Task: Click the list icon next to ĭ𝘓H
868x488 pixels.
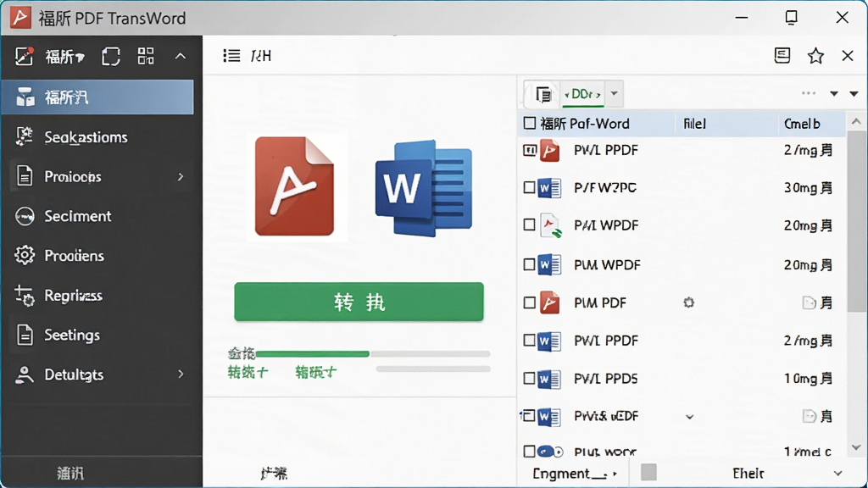Action: point(231,55)
